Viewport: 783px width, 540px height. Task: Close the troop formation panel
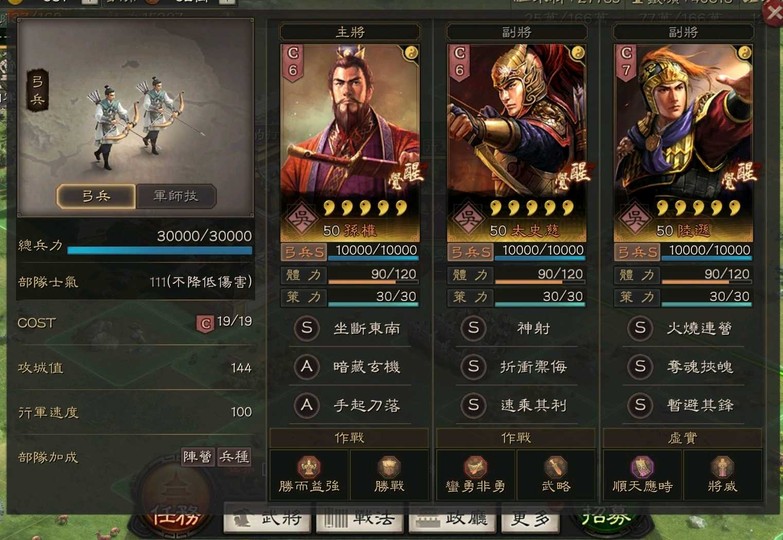point(773,12)
